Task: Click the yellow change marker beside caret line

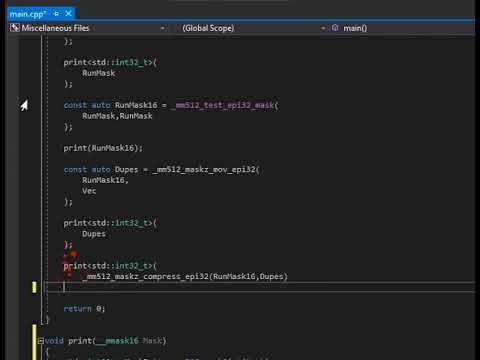Action: click(x=34, y=287)
